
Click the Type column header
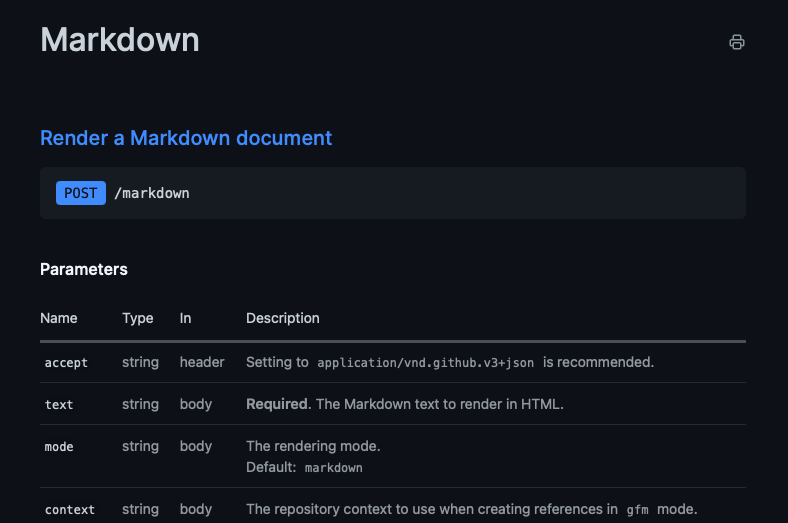(138, 319)
